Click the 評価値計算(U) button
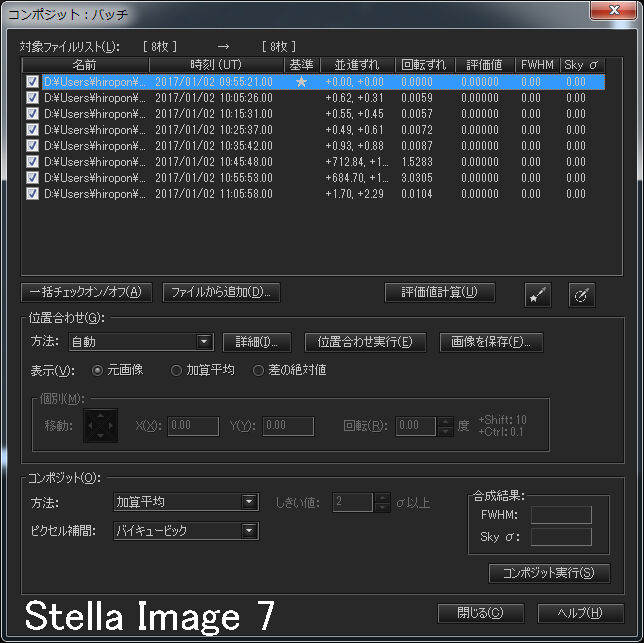Image resolution: width=644 pixels, height=643 pixels. pyautogui.click(x=440, y=292)
